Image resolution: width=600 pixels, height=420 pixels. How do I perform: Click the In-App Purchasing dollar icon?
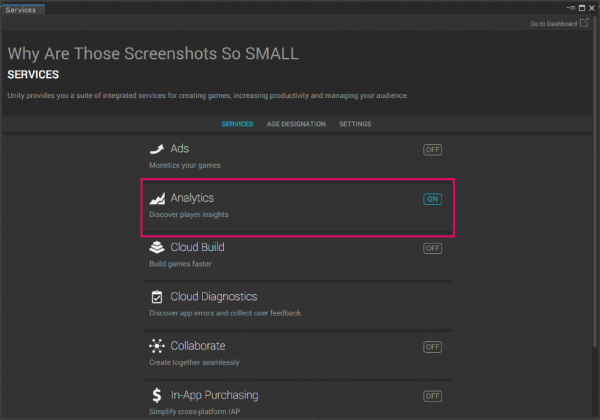click(157, 395)
